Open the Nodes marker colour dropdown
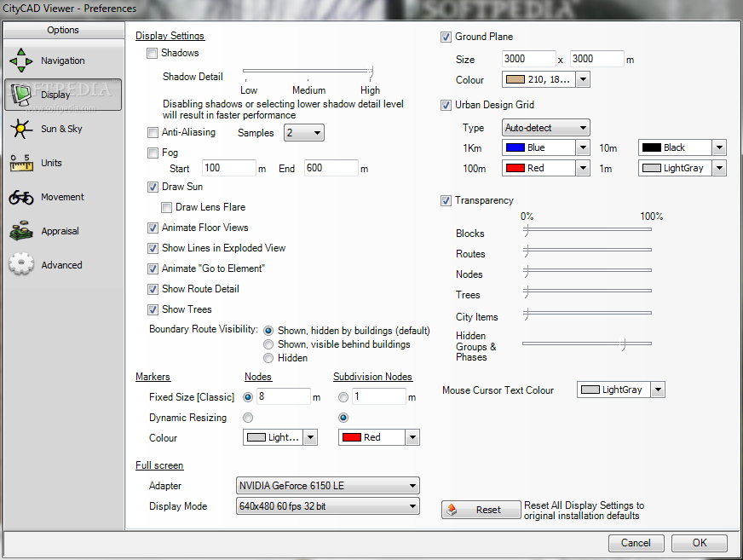Viewport: 743px width, 560px height. [x=280, y=437]
